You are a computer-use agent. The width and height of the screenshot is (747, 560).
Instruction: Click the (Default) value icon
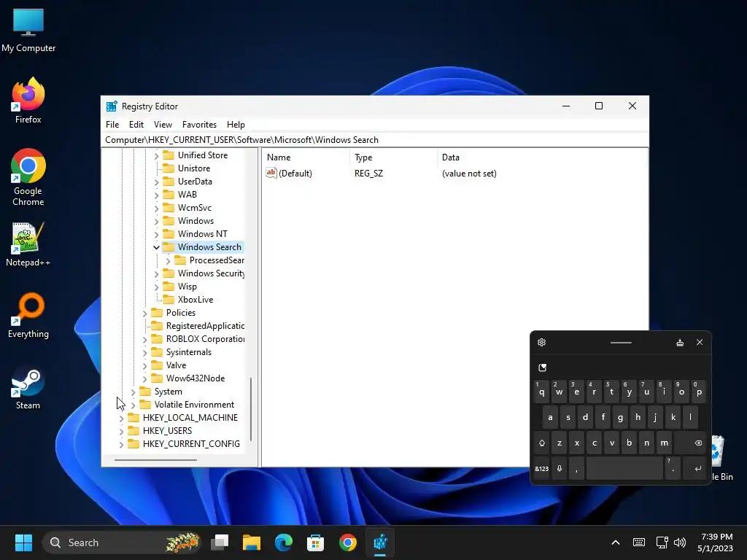pos(271,173)
